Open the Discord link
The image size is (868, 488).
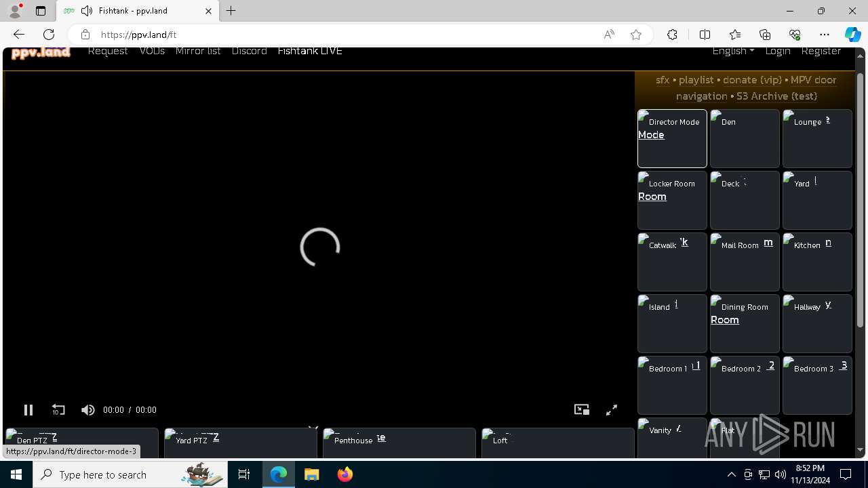[x=249, y=51]
